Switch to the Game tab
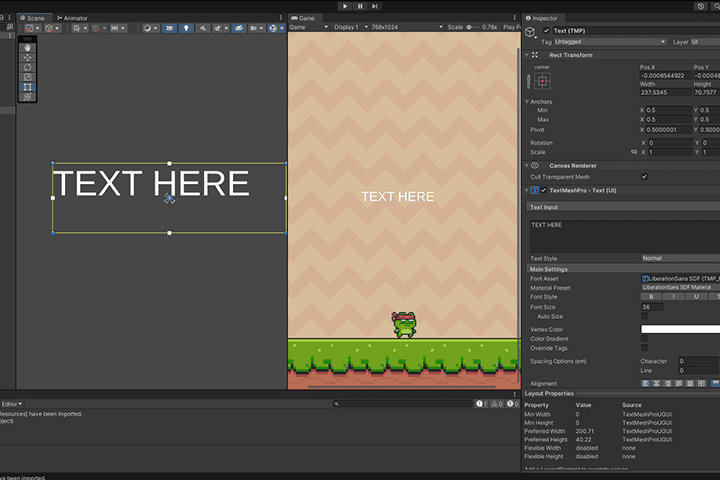720x480 pixels. tap(304, 18)
